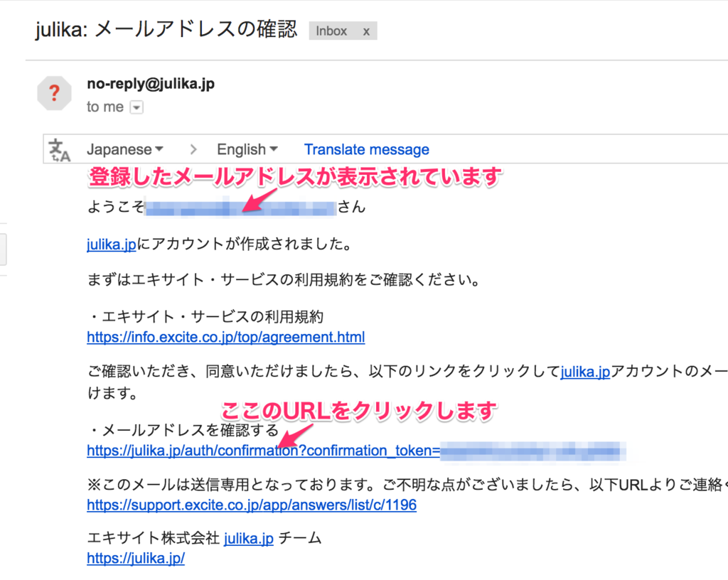Open the https://julika.jp/ footer link
Viewport: 728px width, 580px height.
136,558
